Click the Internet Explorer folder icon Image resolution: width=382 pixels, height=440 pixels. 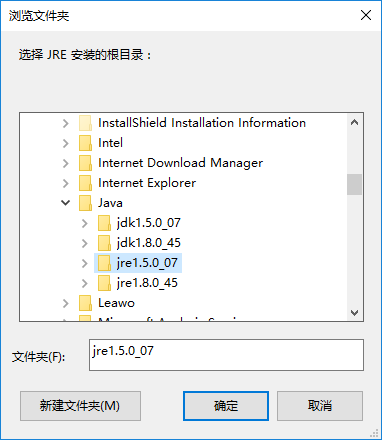(x=85, y=183)
